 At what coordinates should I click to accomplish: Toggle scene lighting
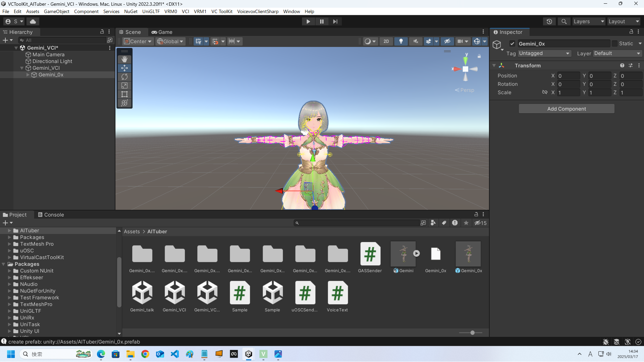[401, 41]
